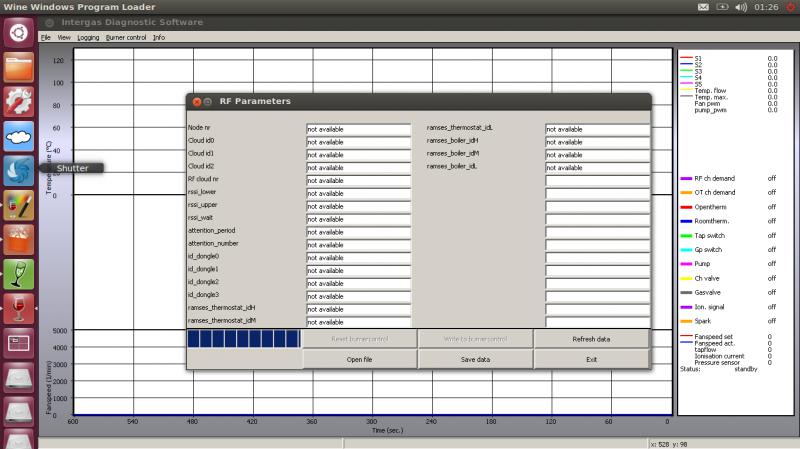Open the Ubuntu Dash home launcher
800x449 pixels.
pos(19,33)
